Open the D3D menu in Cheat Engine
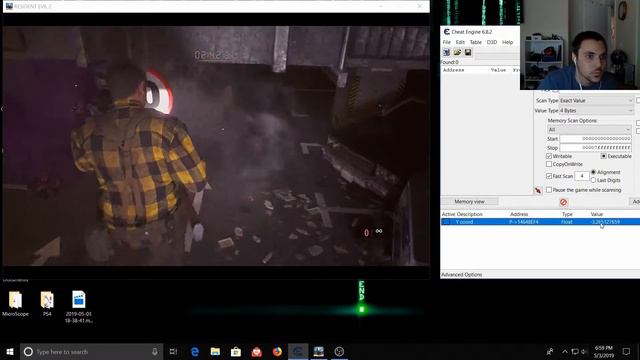Image resolution: width=640 pixels, height=360 pixels. (x=492, y=42)
